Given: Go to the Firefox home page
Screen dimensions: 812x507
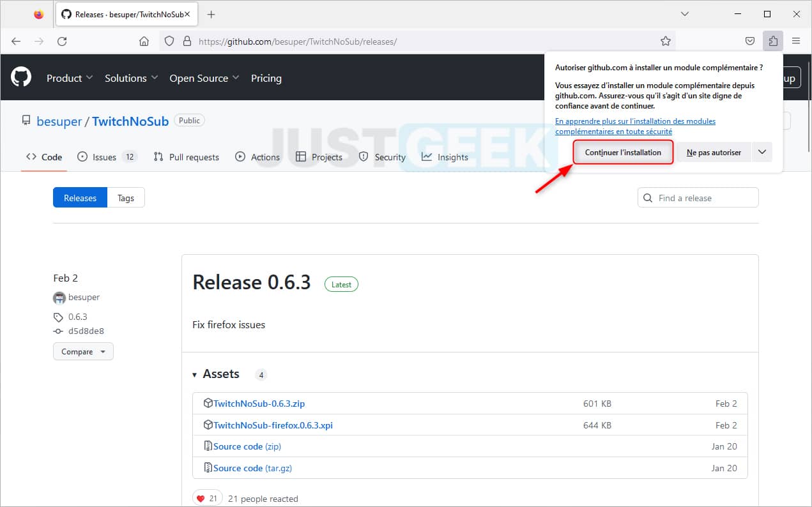Looking at the screenshot, I should (x=144, y=42).
